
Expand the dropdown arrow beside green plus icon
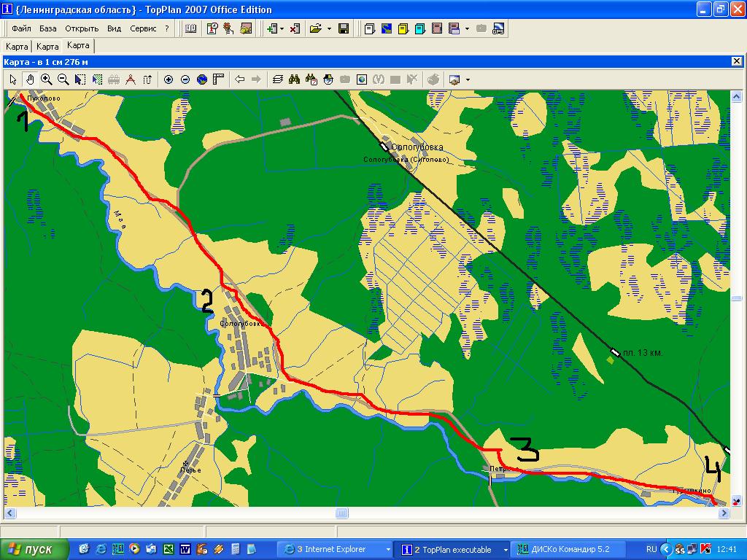(x=282, y=28)
